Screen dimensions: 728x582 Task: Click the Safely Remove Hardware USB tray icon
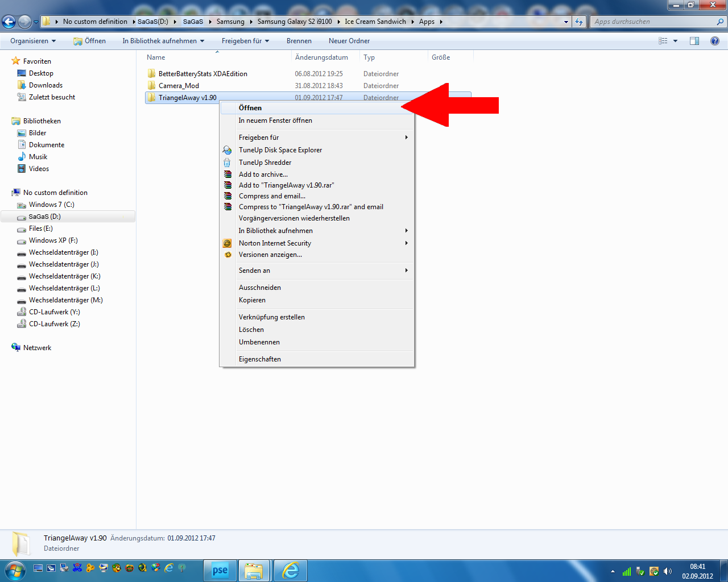[640, 571]
